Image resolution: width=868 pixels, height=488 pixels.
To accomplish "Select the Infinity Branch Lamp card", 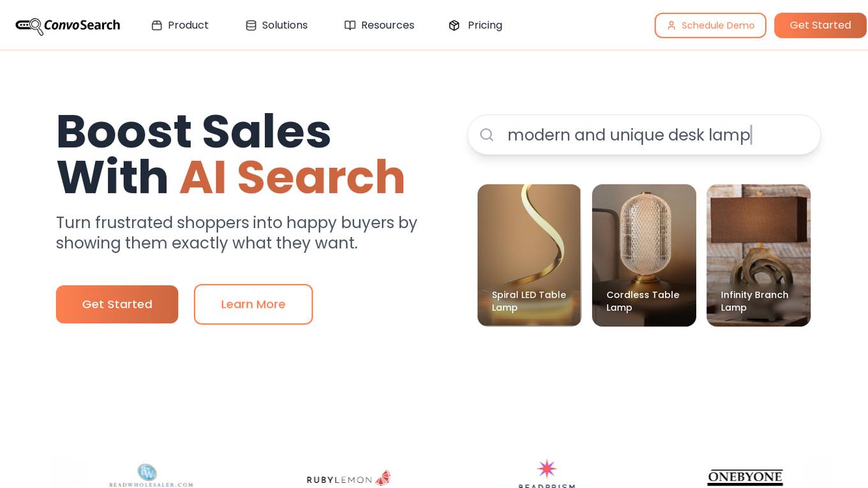I will coord(758,255).
